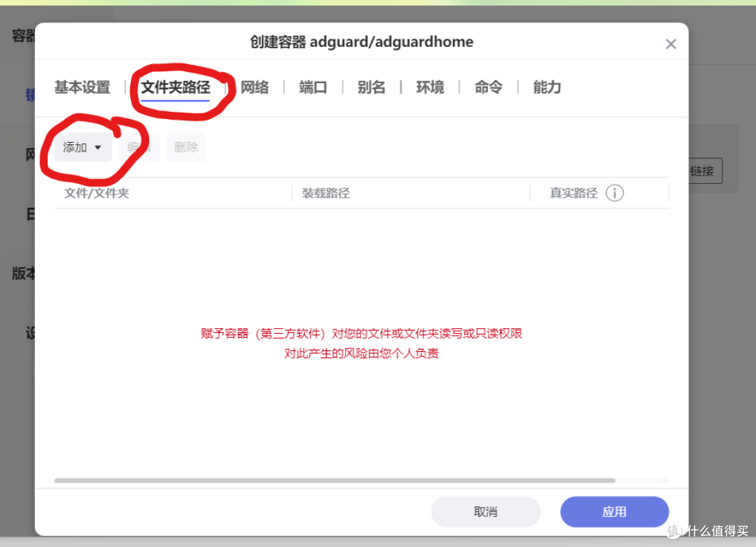The width and height of the screenshot is (756, 547).
Task: Click the horizontal scrollbar in the dialog
Action: coord(335,481)
